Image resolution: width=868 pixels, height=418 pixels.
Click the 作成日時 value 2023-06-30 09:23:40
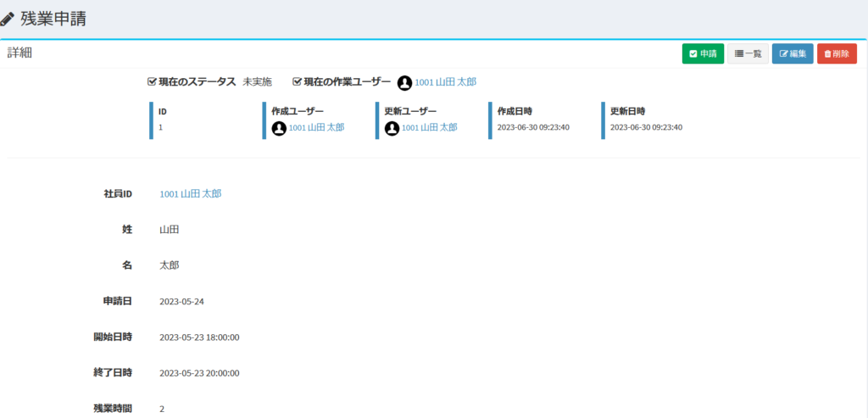(x=534, y=127)
